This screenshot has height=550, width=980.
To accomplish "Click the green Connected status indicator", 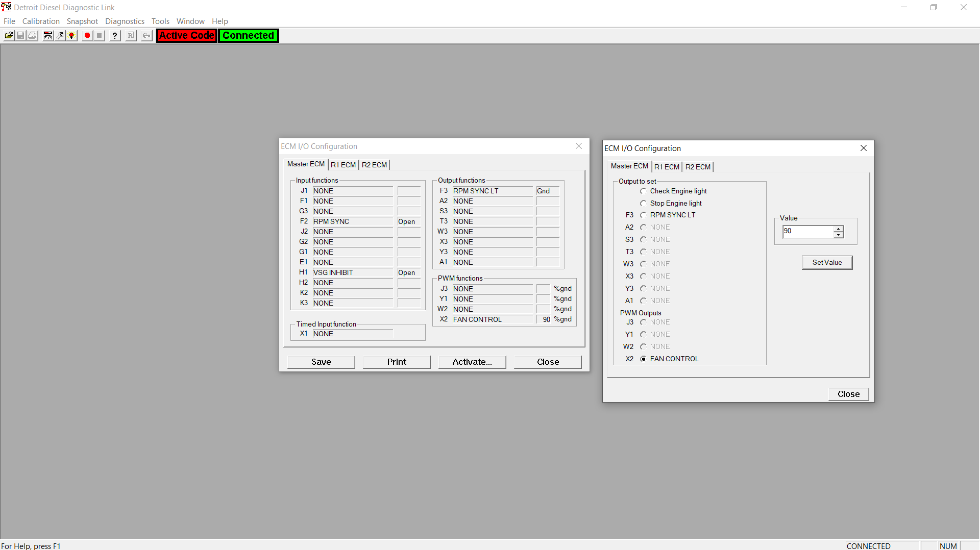I will pos(249,36).
